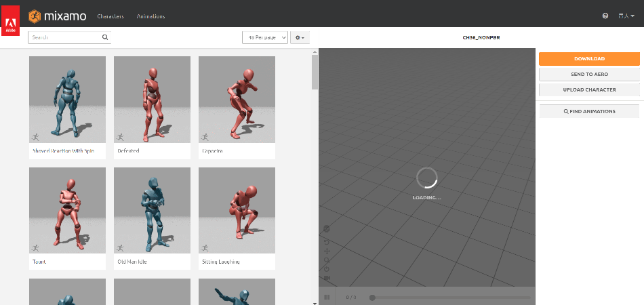Image resolution: width=644 pixels, height=305 pixels.
Task: Toggle skeleton view in the viewer
Action: point(327,229)
